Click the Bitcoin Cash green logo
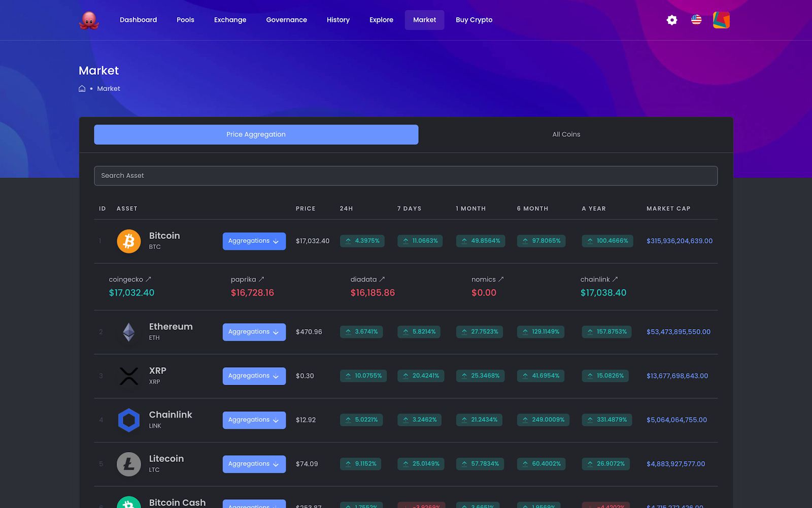The image size is (812, 508). click(129, 502)
